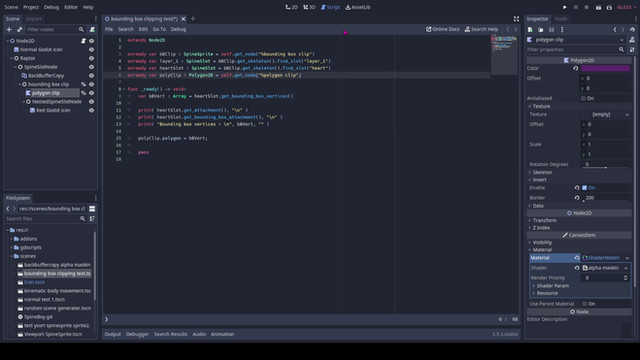Image resolution: width=640 pixels, height=360 pixels.
Task: Click the instance scene link icon
Action: click(20, 29)
